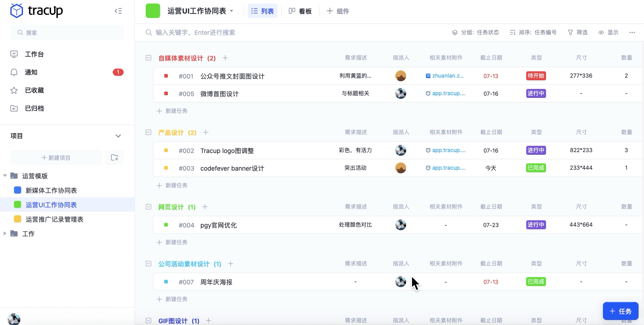Select the 列表 list view tab
Image resolution: width=644 pixels, height=325 pixels.
coord(263,11)
